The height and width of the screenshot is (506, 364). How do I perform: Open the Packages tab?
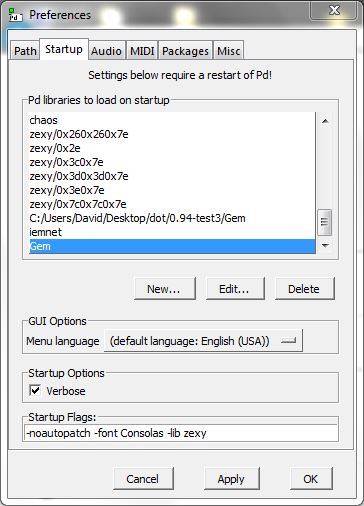[185, 51]
